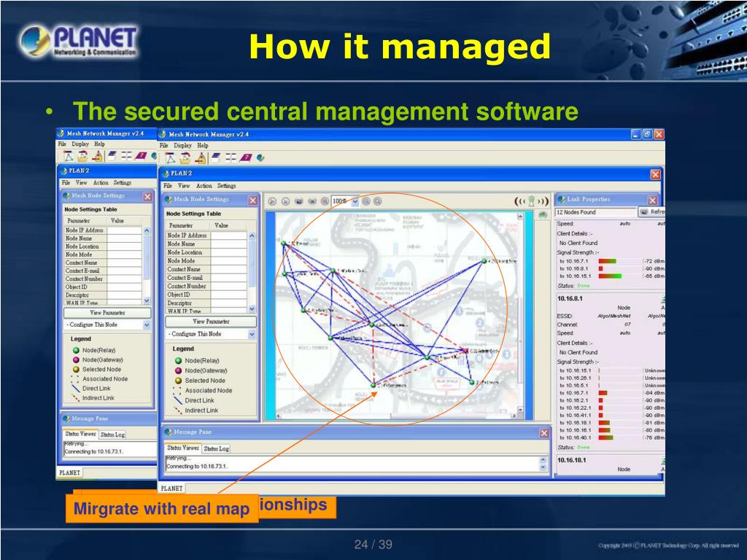Click the stop button on the map toolbar
The width and height of the screenshot is (747, 560).
[285, 201]
